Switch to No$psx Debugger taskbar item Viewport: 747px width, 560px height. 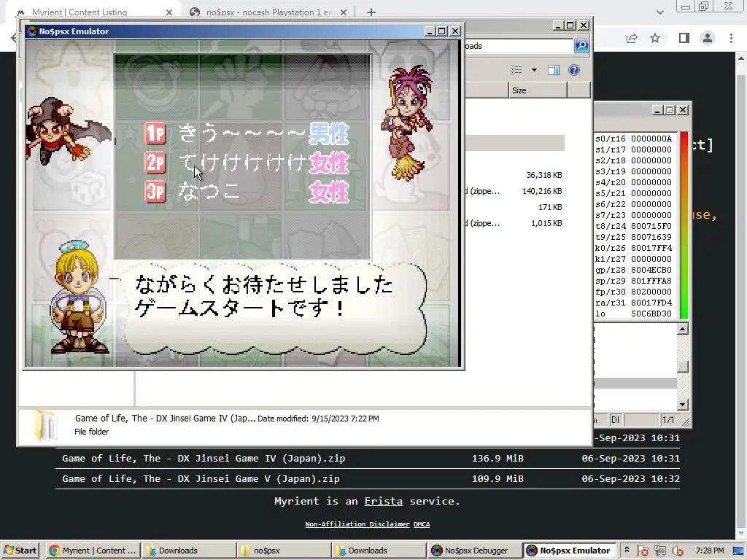click(x=474, y=551)
